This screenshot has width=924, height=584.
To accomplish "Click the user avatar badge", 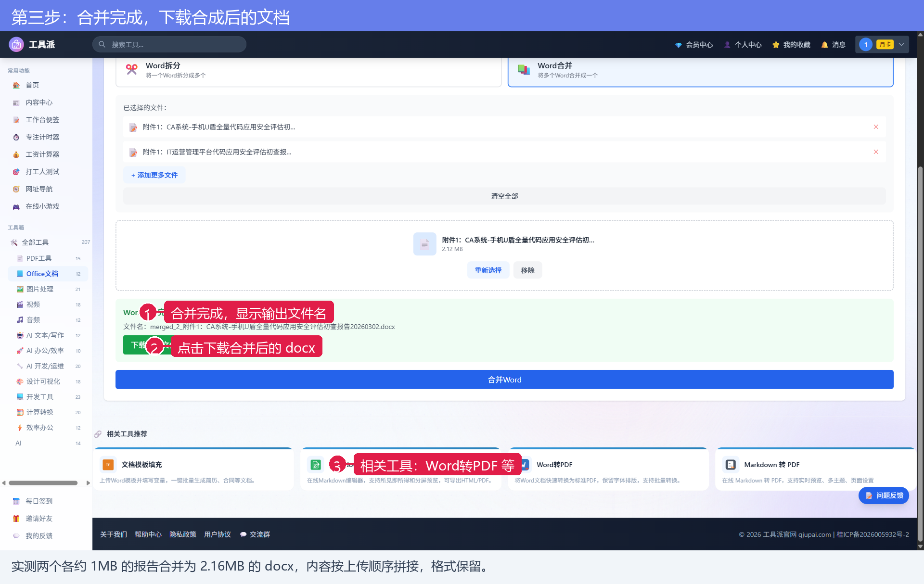I will point(865,44).
